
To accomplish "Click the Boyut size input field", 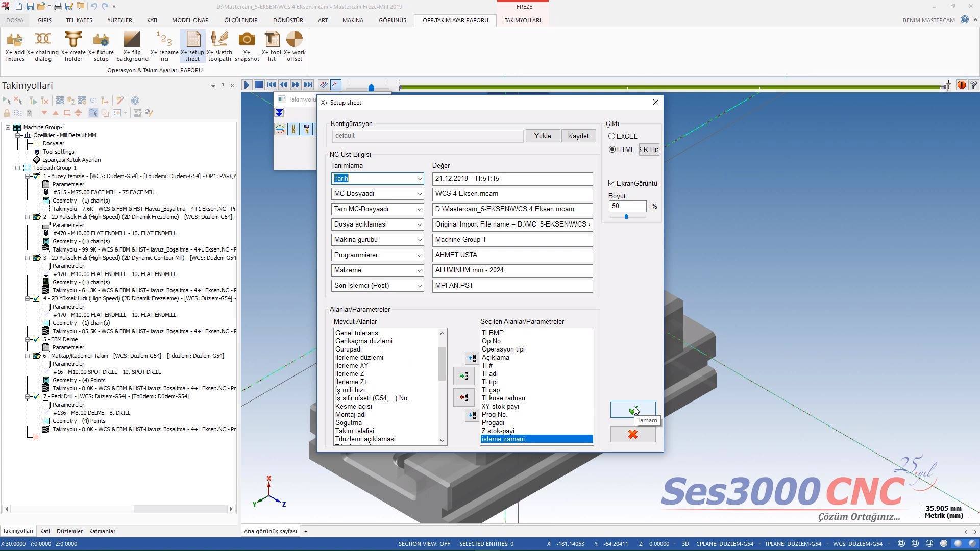I will click(627, 206).
